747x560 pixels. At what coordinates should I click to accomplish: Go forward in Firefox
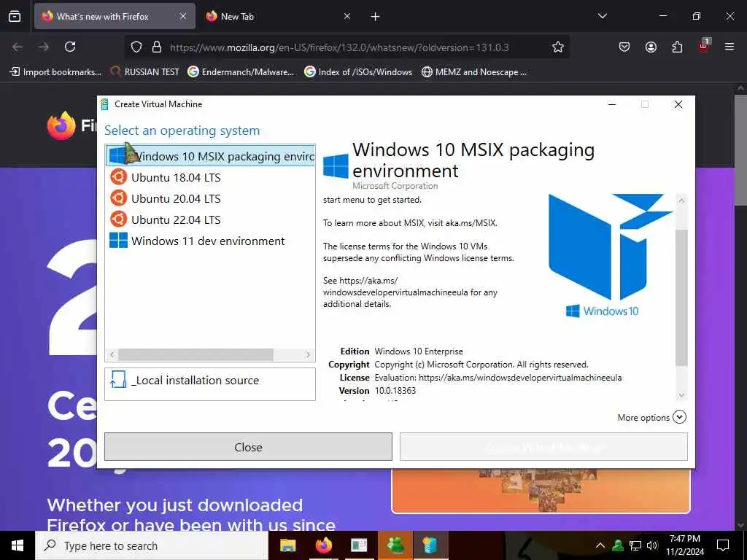(44, 47)
